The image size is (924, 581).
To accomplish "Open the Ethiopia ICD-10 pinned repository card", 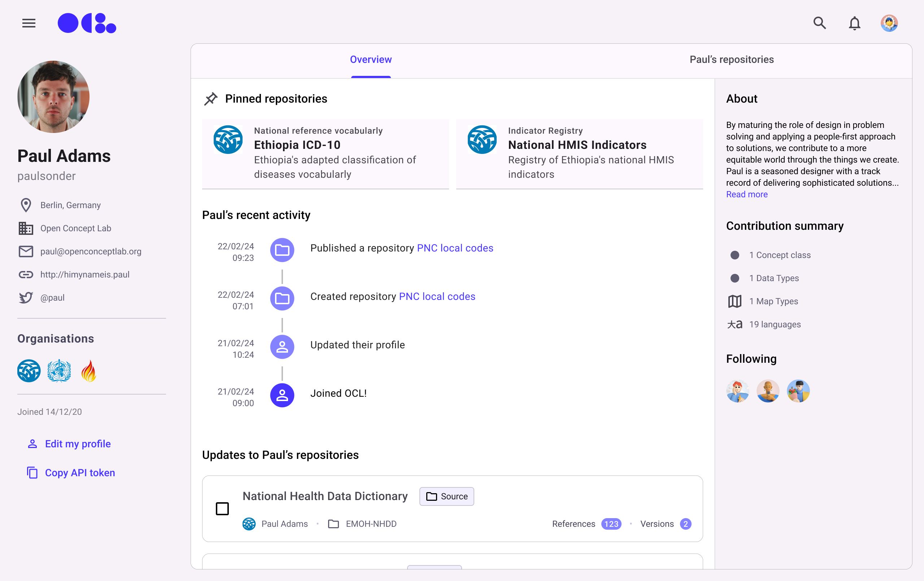I will pos(326,154).
